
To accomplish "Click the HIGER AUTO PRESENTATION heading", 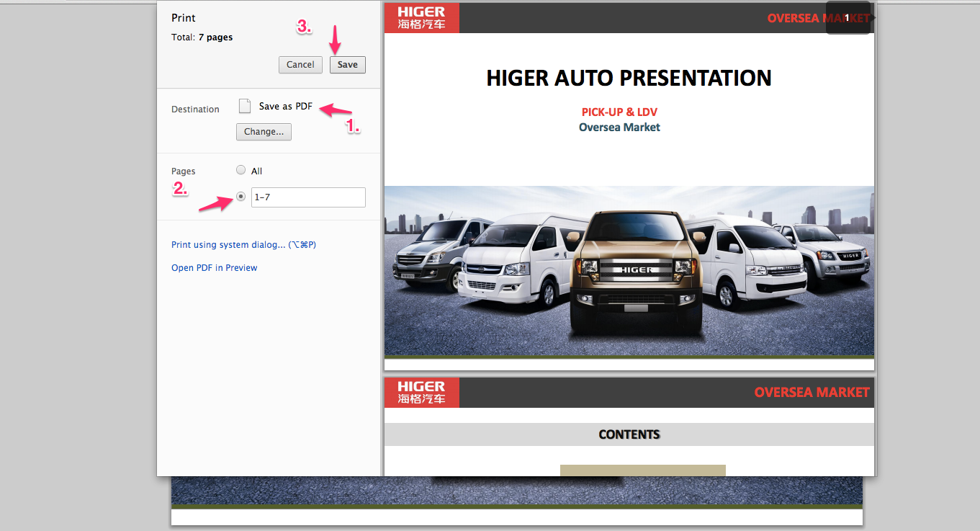I will tap(629, 78).
